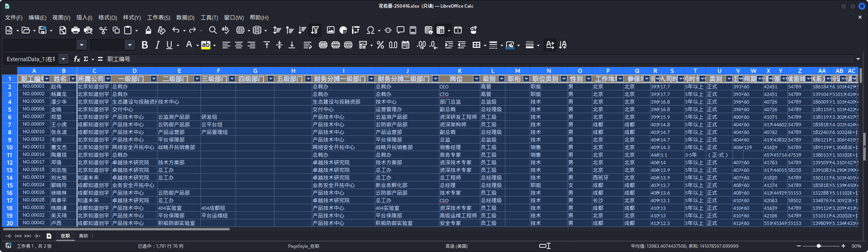
Task: Click the Print icon
Action: [x=75, y=30]
